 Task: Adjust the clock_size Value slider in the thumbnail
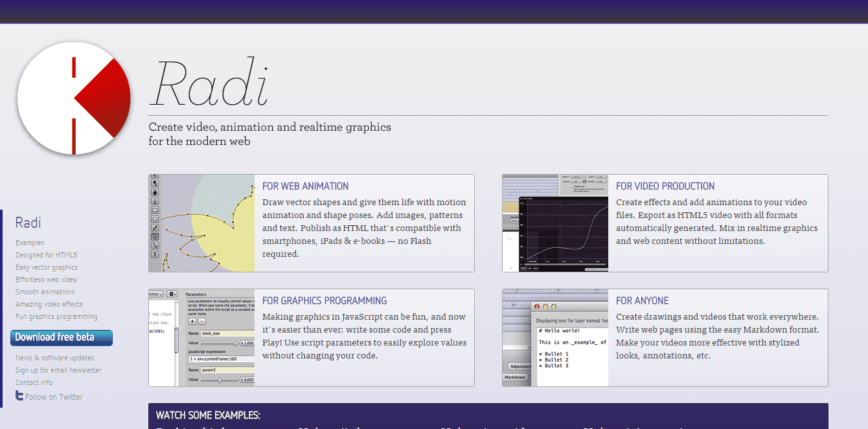point(220,344)
